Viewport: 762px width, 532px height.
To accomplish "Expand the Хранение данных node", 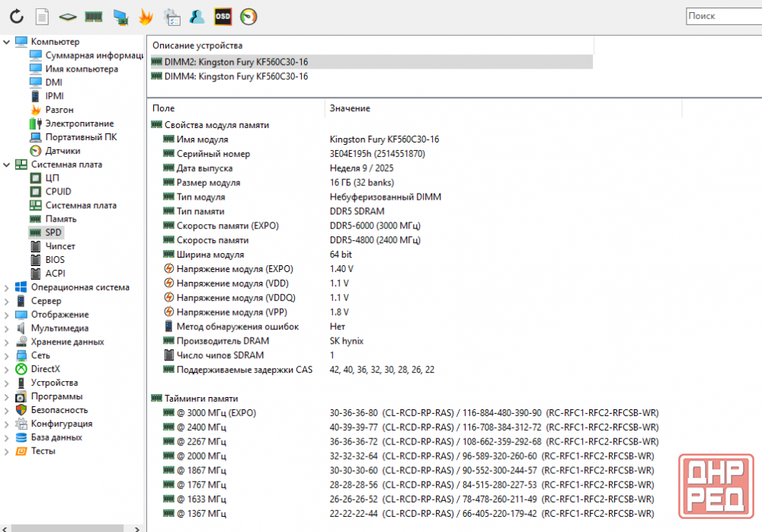I will coord(6,342).
